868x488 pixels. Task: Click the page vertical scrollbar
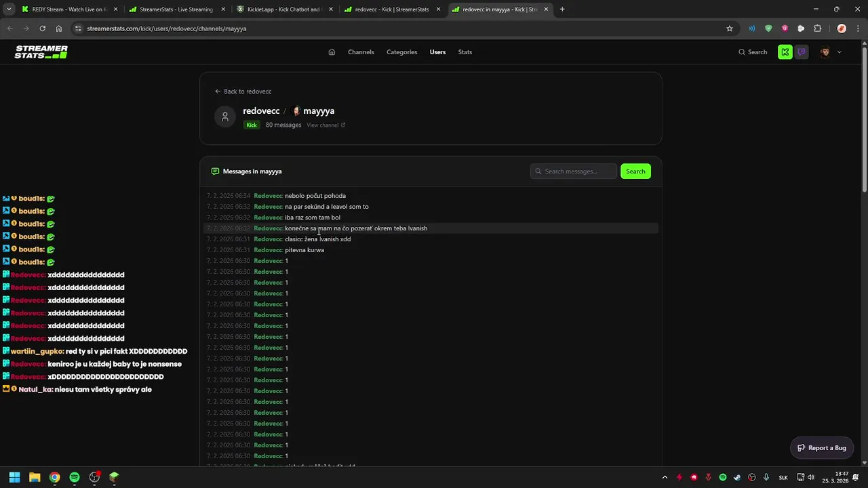point(864,119)
